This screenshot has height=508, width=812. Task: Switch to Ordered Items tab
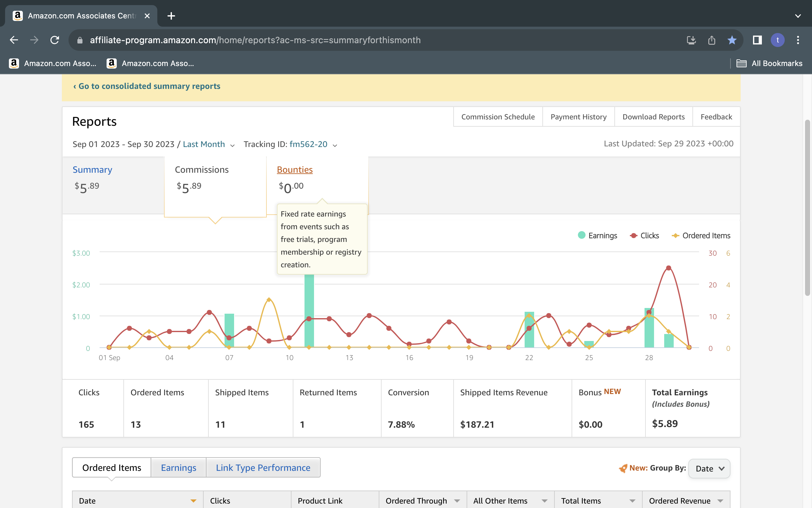point(112,467)
